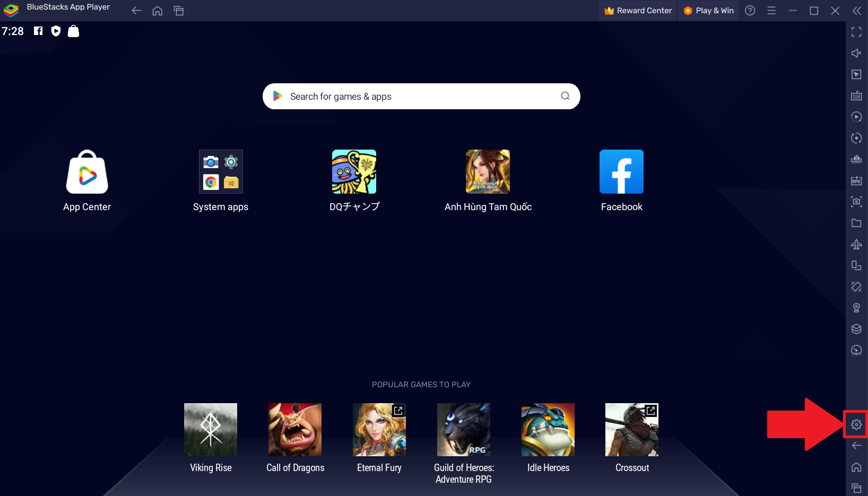Click the Crossout game thumbnail
This screenshot has width=868, height=496.
tap(632, 430)
